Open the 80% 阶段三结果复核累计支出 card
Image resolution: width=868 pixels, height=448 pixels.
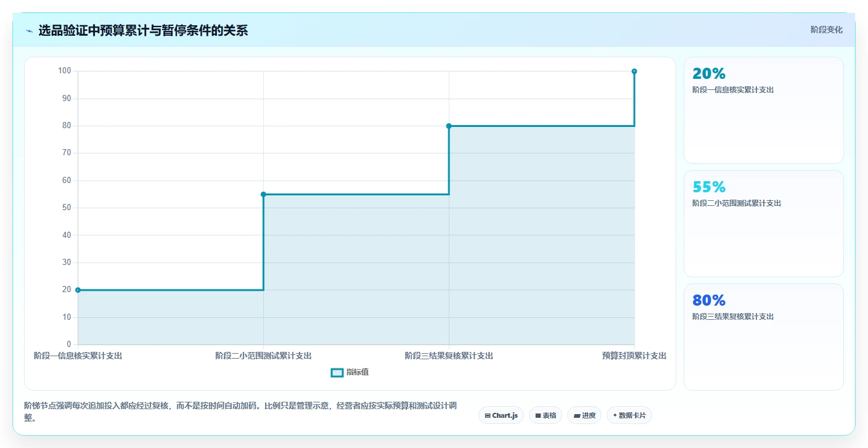pyautogui.click(x=763, y=337)
